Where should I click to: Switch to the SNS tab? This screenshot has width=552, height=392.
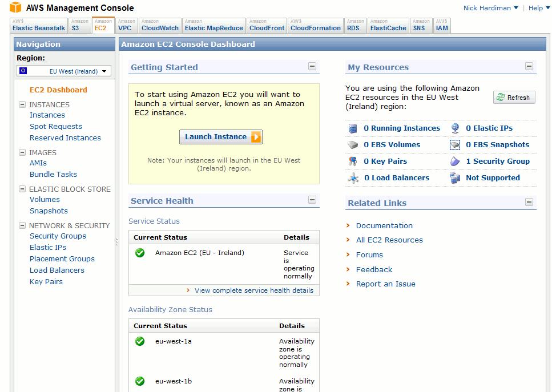[x=421, y=25]
